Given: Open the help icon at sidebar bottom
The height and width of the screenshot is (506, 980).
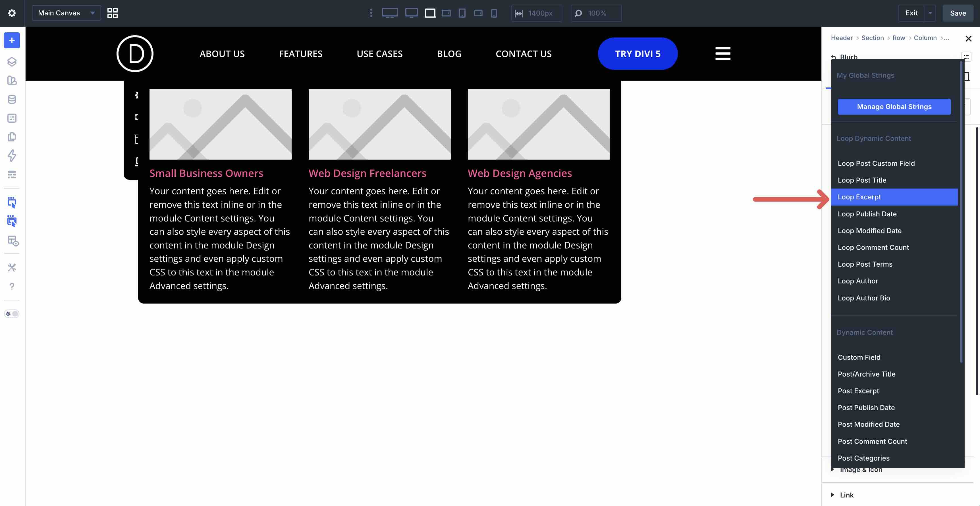Looking at the screenshot, I should (x=12, y=286).
